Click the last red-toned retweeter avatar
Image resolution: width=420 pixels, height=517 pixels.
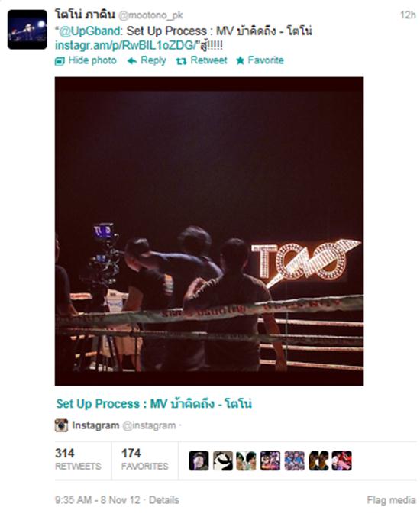pyautogui.click(x=342, y=460)
